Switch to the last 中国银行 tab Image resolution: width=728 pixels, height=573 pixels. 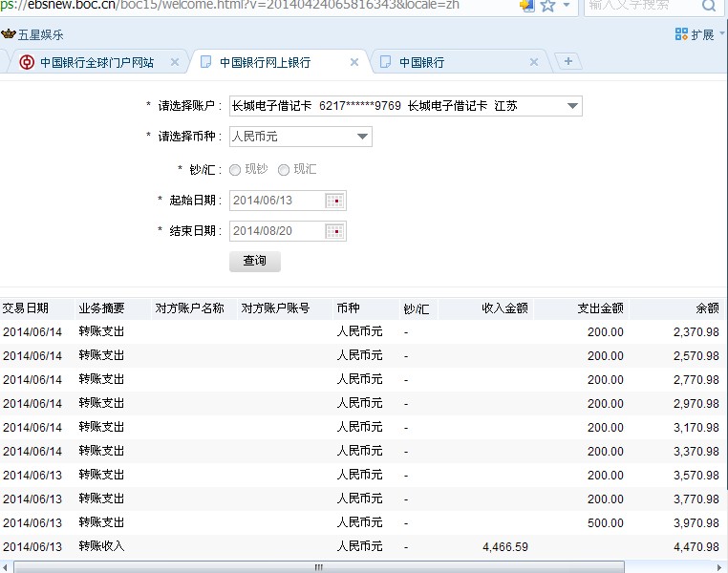click(449, 62)
